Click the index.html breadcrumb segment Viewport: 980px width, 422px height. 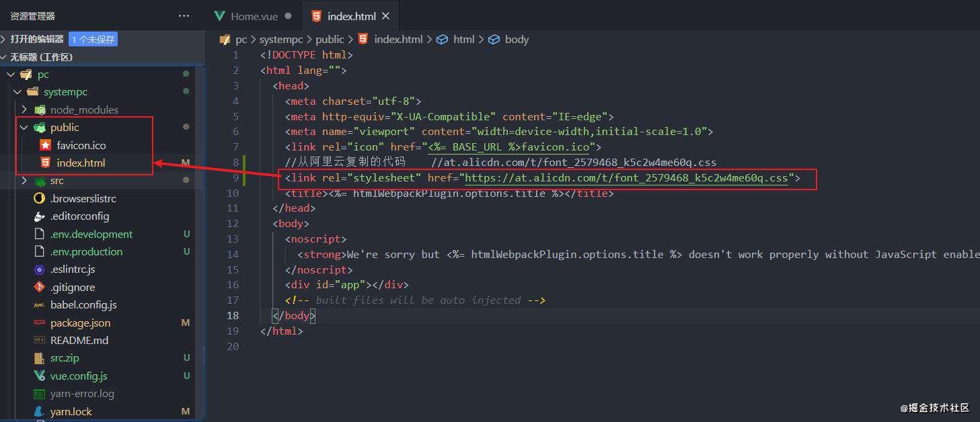click(398, 40)
